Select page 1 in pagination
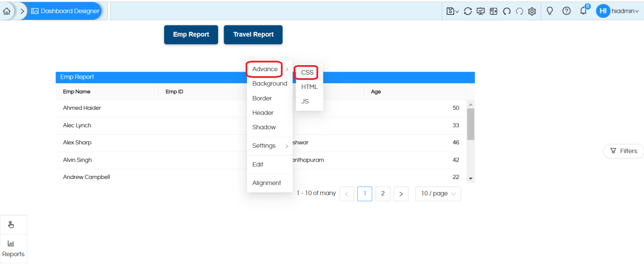This screenshot has height=277, width=644. pos(364,194)
